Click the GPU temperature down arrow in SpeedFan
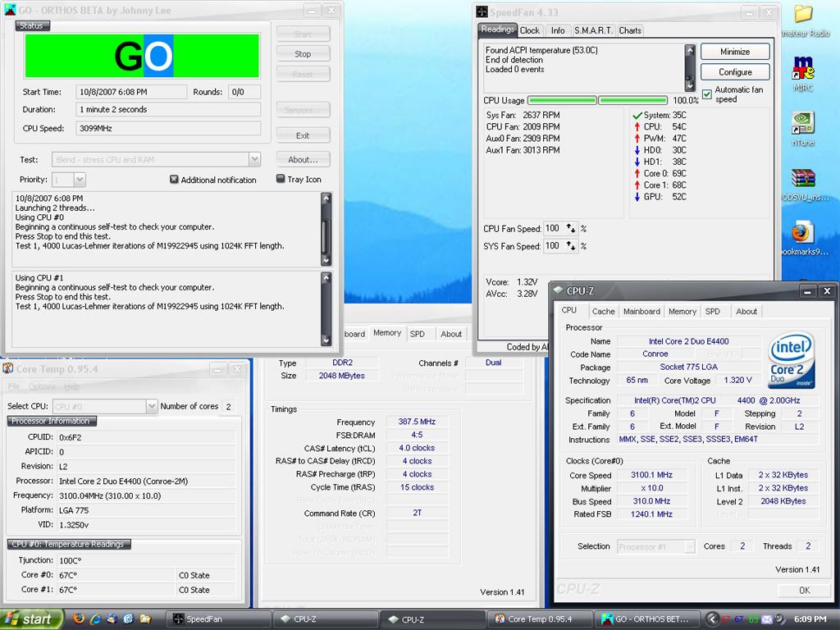Image resolution: width=840 pixels, height=630 pixels. tap(637, 197)
